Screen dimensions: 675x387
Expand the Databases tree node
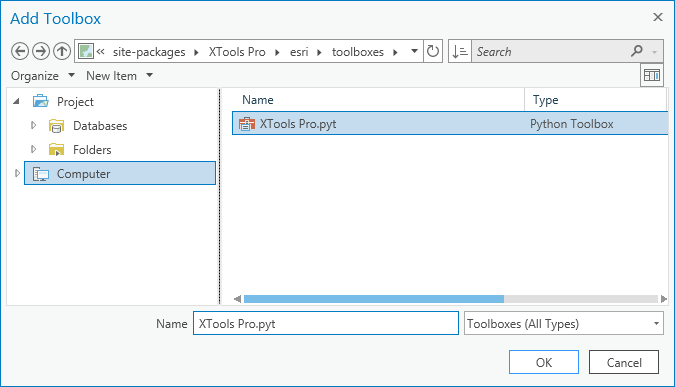click(34, 125)
